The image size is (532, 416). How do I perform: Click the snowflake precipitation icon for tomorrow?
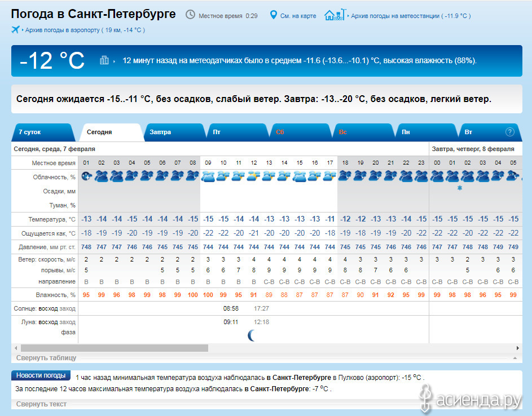460,188
